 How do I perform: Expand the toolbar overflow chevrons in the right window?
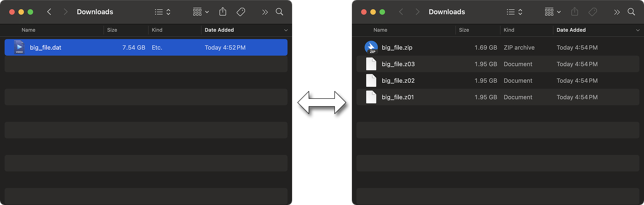[x=617, y=12]
